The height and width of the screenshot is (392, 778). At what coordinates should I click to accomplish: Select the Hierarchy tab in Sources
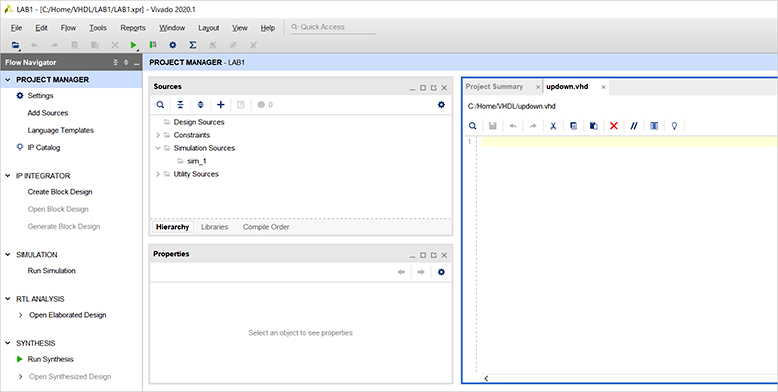tap(172, 227)
